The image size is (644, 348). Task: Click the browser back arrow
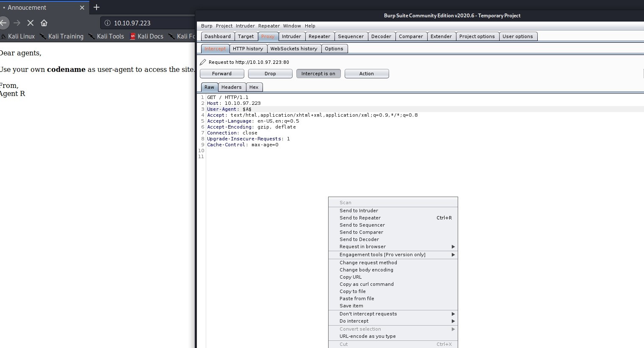(4, 23)
